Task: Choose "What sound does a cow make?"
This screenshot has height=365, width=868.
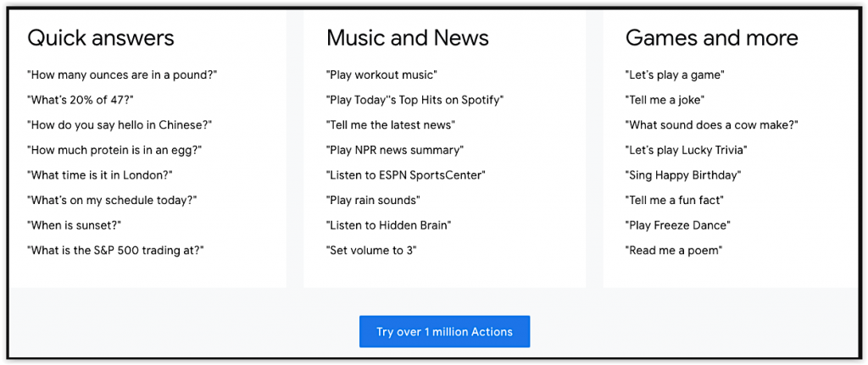Action: coord(712,125)
